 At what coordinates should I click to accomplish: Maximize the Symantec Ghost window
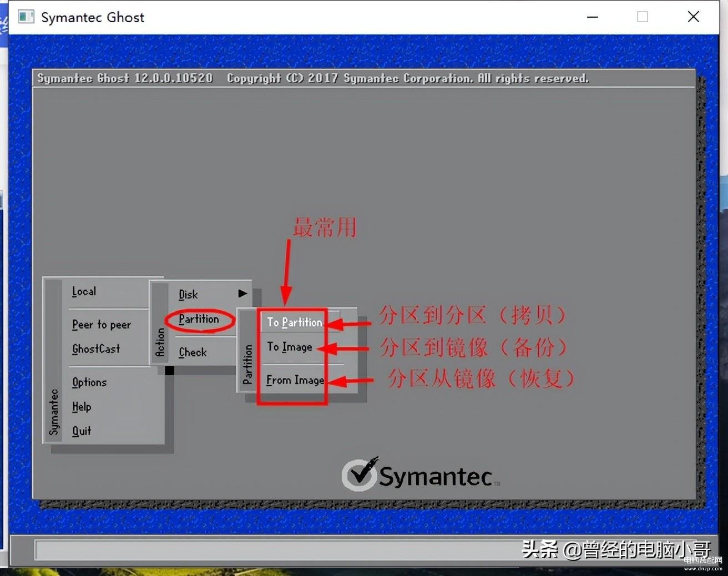coord(643,17)
